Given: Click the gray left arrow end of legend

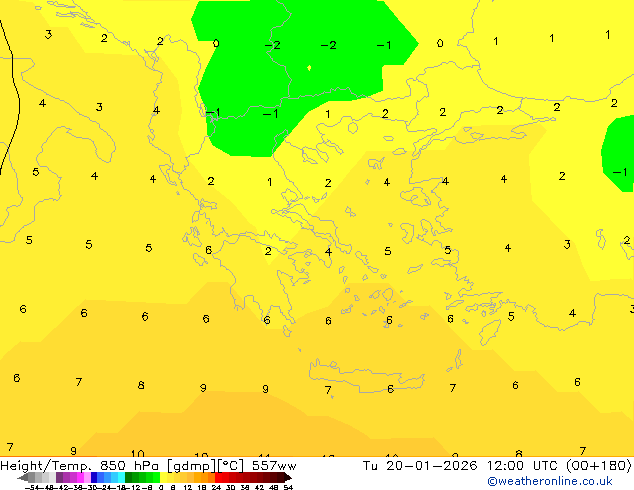Looking at the screenshot, I should pos(23,477).
